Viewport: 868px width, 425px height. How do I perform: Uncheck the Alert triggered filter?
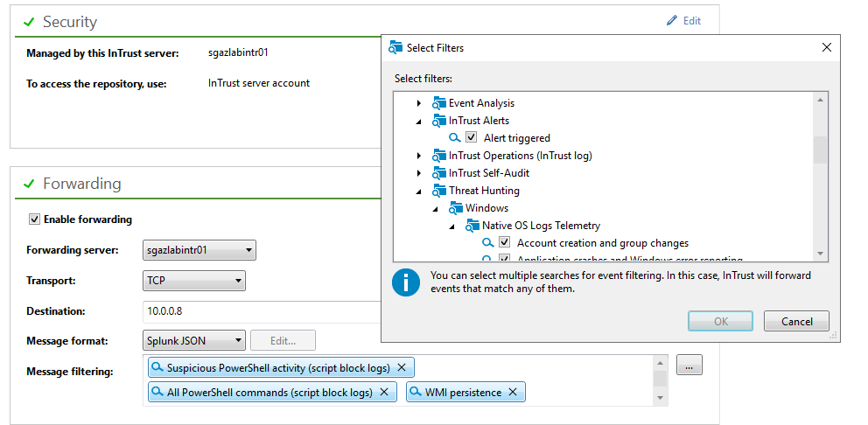pos(472,138)
